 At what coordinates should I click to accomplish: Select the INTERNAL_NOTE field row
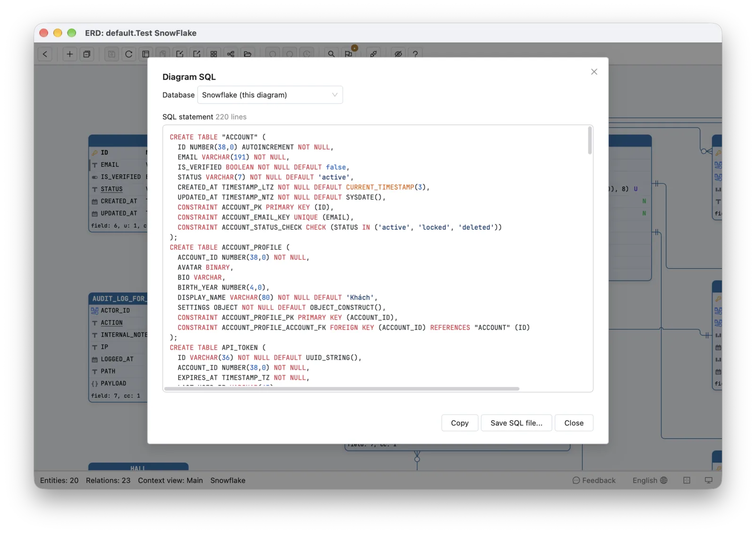(119, 335)
